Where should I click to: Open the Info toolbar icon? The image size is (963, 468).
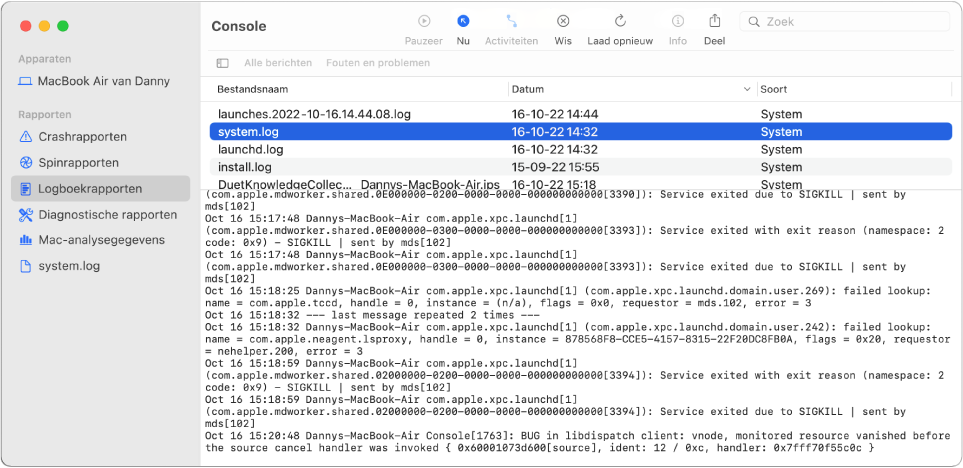pyautogui.click(x=678, y=21)
